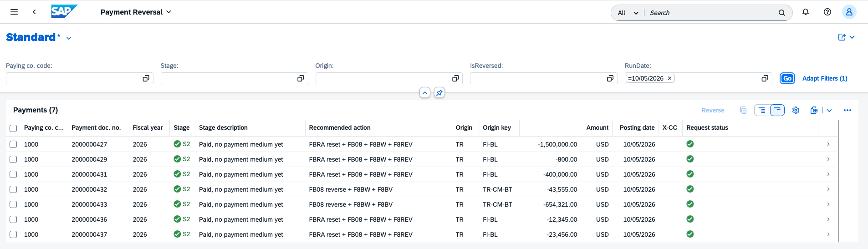Click into the top Search field
Screen dimensions: 868x249
(710, 13)
